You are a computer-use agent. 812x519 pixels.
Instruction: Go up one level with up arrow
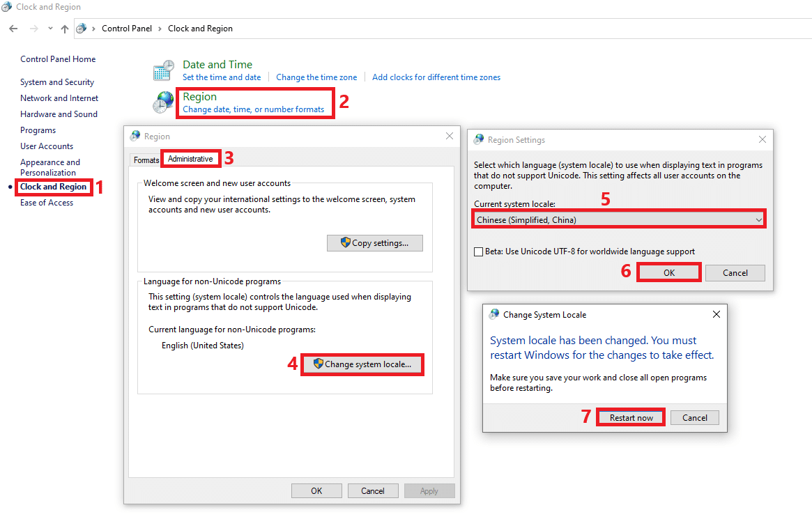click(x=65, y=29)
